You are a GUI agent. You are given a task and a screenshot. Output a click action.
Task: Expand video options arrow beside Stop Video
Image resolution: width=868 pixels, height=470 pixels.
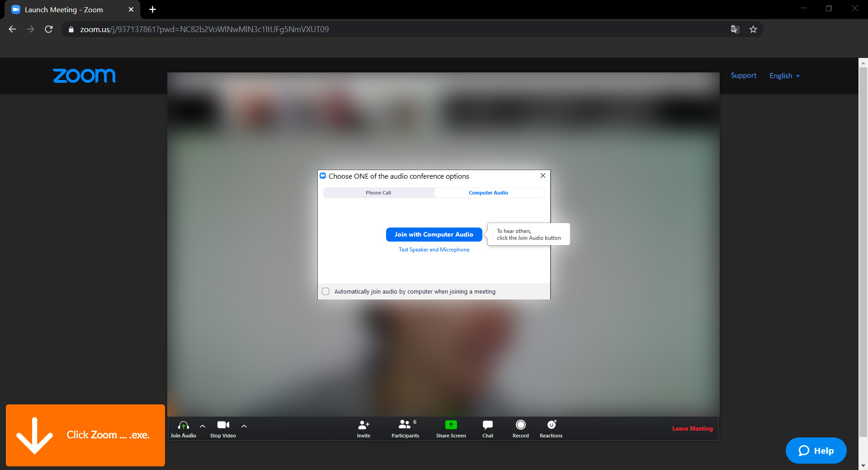click(x=244, y=426)
